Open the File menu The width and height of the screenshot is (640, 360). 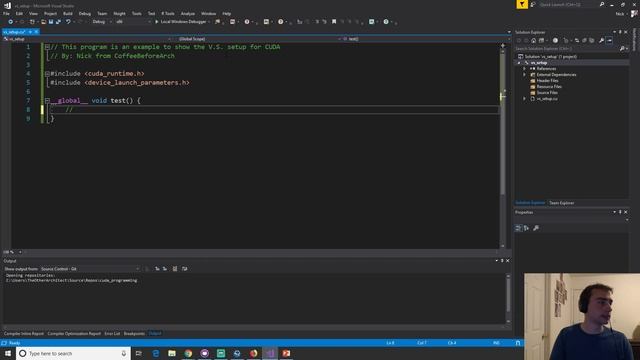(6, 13)
